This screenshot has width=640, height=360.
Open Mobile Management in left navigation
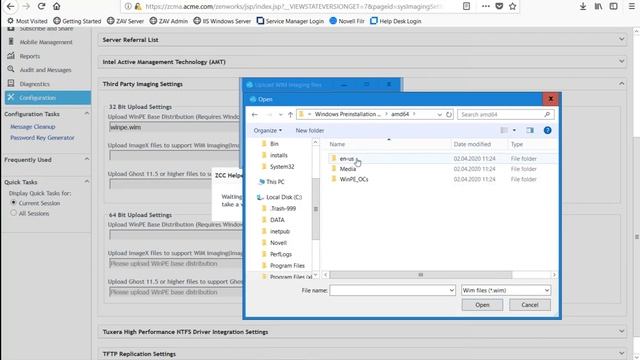pos(46,42)
